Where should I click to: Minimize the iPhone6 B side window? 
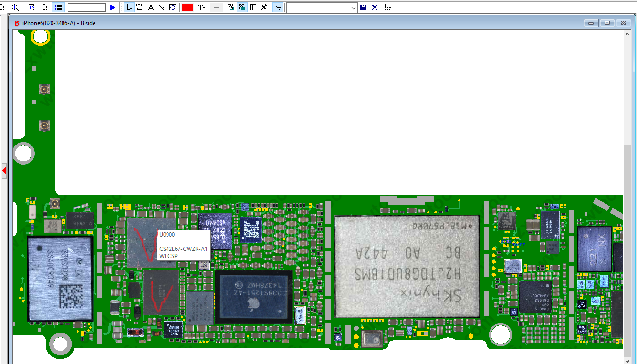coord(591,23)
